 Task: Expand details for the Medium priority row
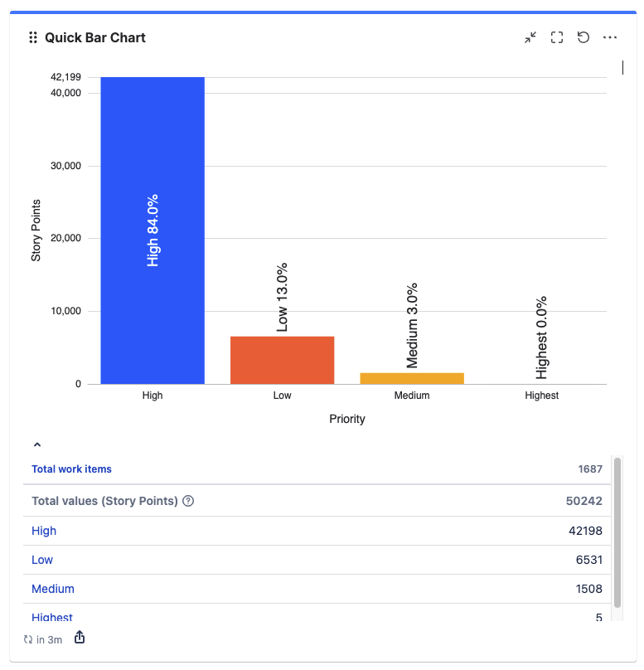click(53, 589)
